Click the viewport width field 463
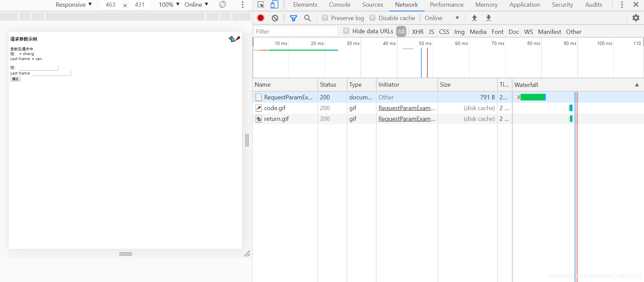The height and width of the screenshot is (282, 644). coord(110,5)
